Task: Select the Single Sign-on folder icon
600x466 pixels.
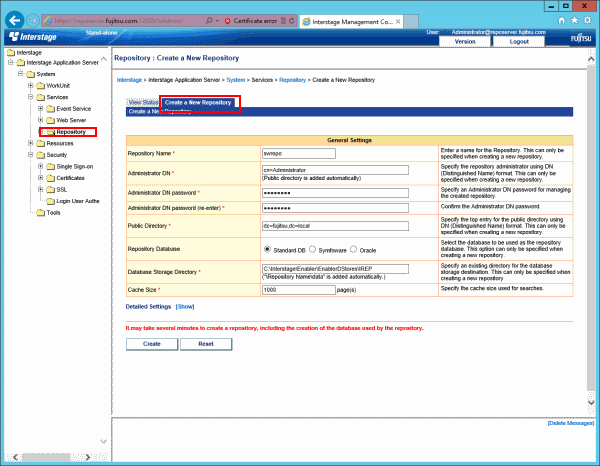Action: pyautogui.click(x=51, y=167)
